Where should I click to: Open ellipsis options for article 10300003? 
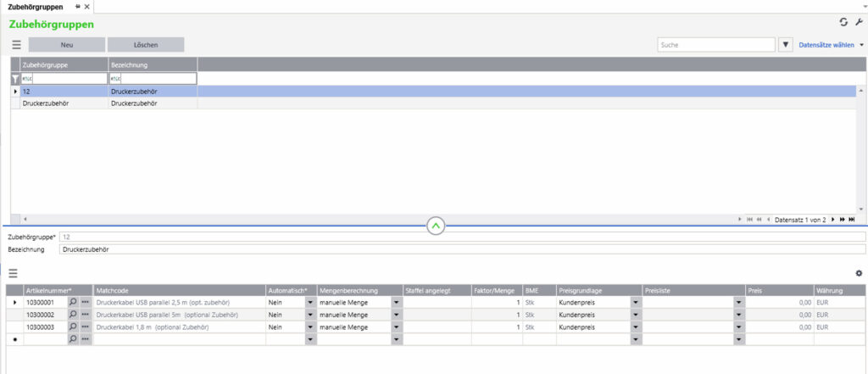86,327
